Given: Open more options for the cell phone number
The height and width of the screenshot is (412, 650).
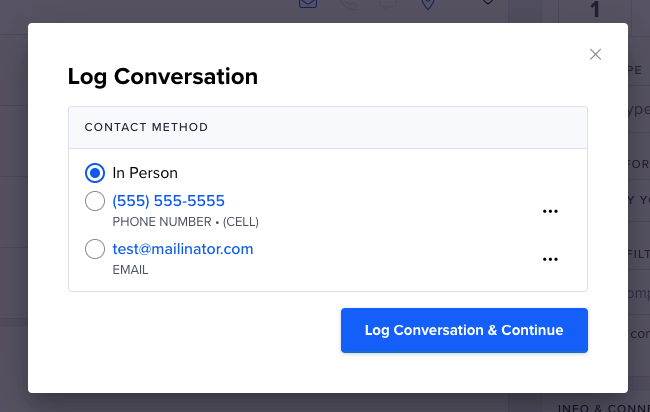Looking at the screenshot, I should 550,211.
